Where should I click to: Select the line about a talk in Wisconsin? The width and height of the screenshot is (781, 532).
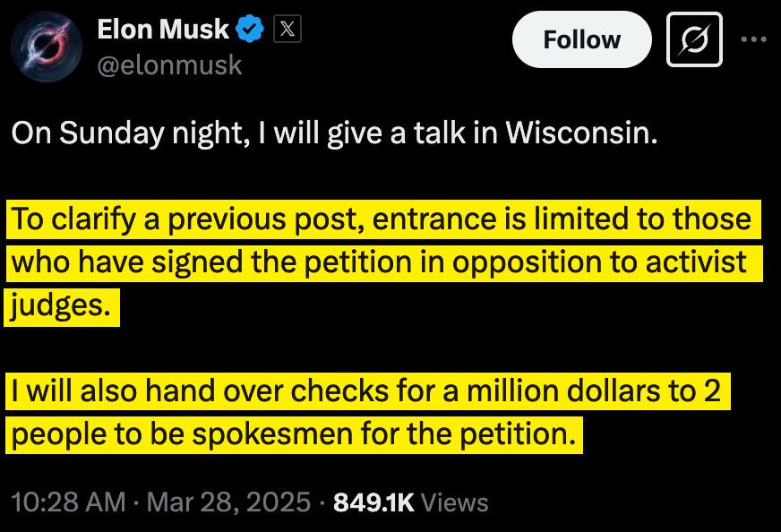(334, 133)
